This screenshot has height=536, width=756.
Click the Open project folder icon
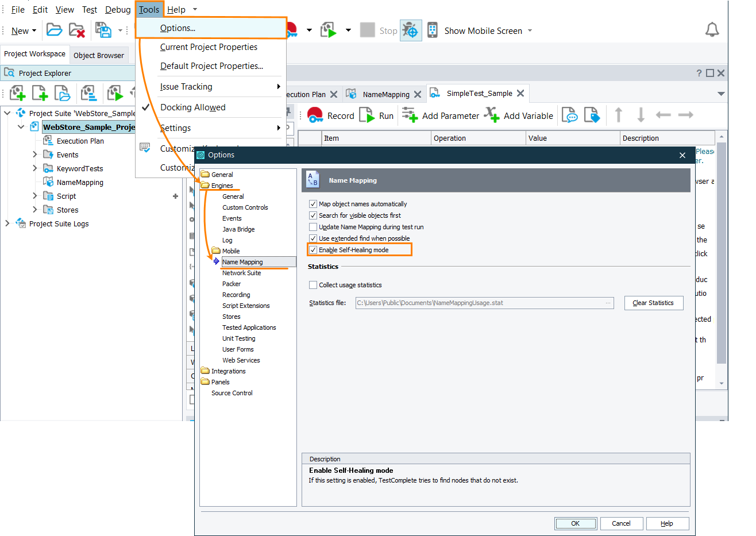pyautogui.click(x=54, y=30)
